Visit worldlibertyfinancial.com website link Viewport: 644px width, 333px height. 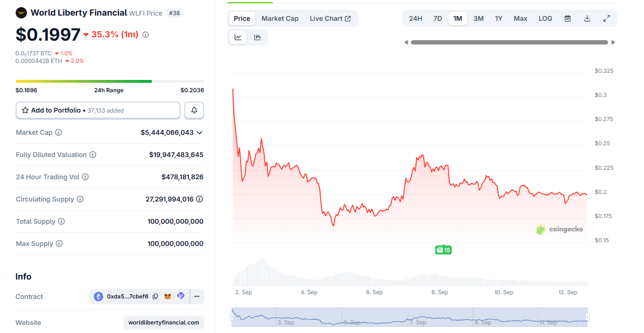[164, 323]
